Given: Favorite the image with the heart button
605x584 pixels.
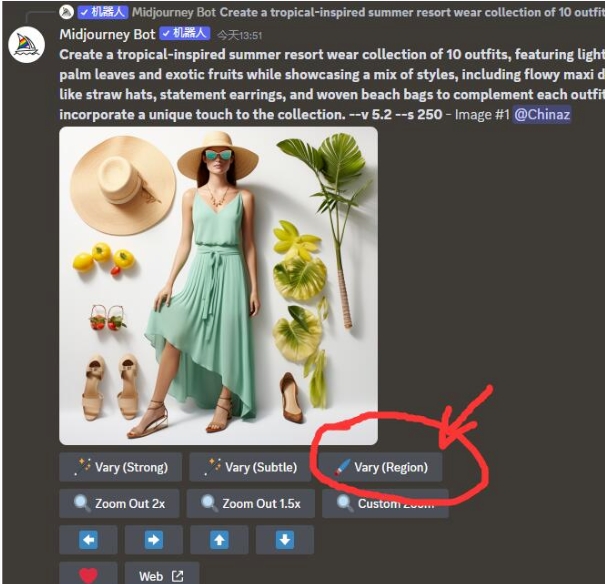Looking at the screenshot, I should pyautogui.click(x=88, y=574).
